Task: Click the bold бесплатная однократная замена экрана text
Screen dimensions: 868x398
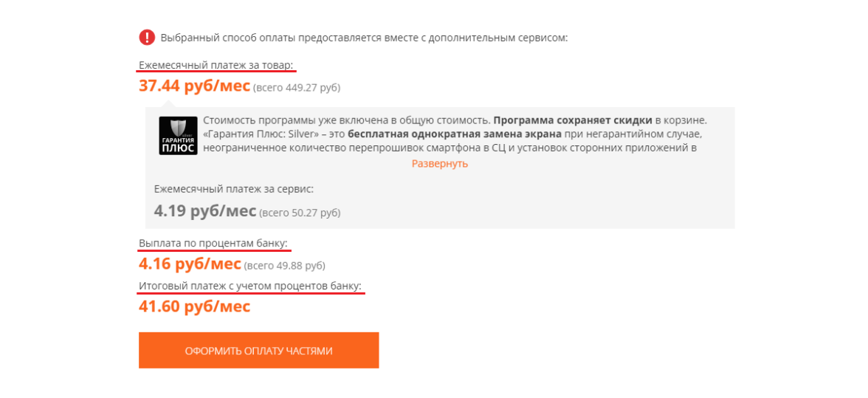Action: click(455, 134)
